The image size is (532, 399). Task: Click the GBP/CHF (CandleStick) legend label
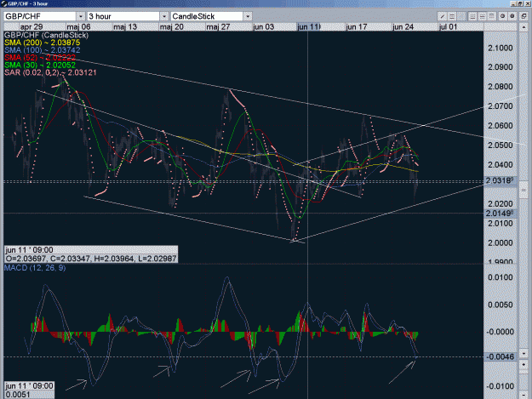coord(46,35)
